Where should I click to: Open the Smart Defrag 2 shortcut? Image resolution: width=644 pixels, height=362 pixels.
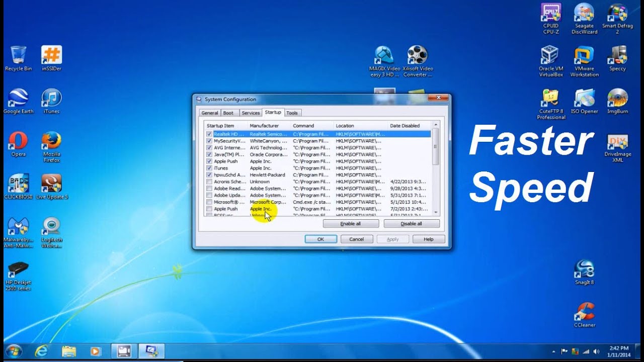point(617,19)
